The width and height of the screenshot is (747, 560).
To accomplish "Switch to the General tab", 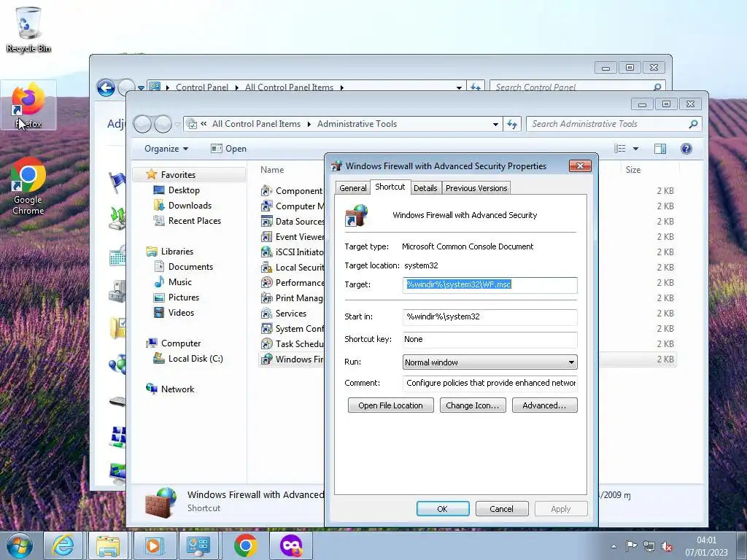I will [x=353, y=188].
